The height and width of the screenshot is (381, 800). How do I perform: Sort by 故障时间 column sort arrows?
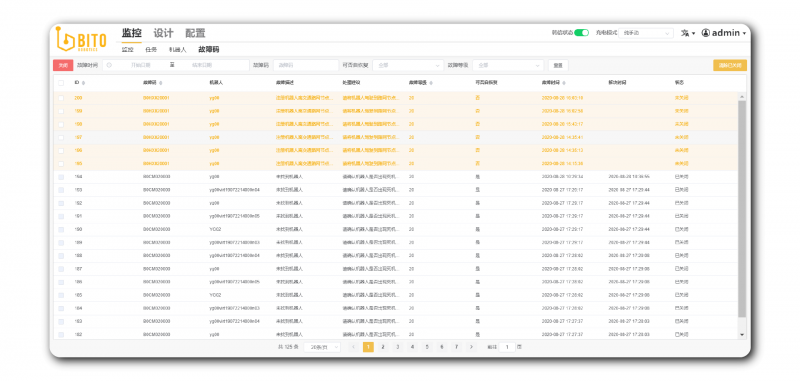tap(564, 83)
